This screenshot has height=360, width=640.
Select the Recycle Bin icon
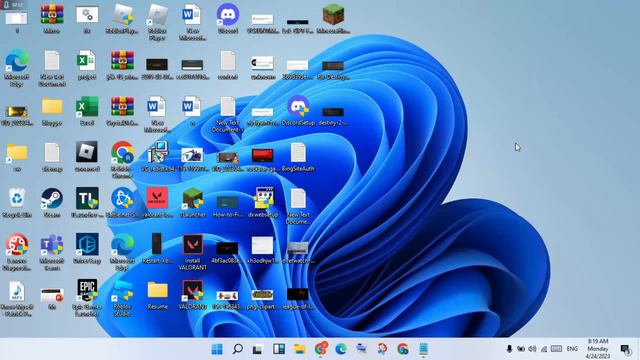coord(17,199)
